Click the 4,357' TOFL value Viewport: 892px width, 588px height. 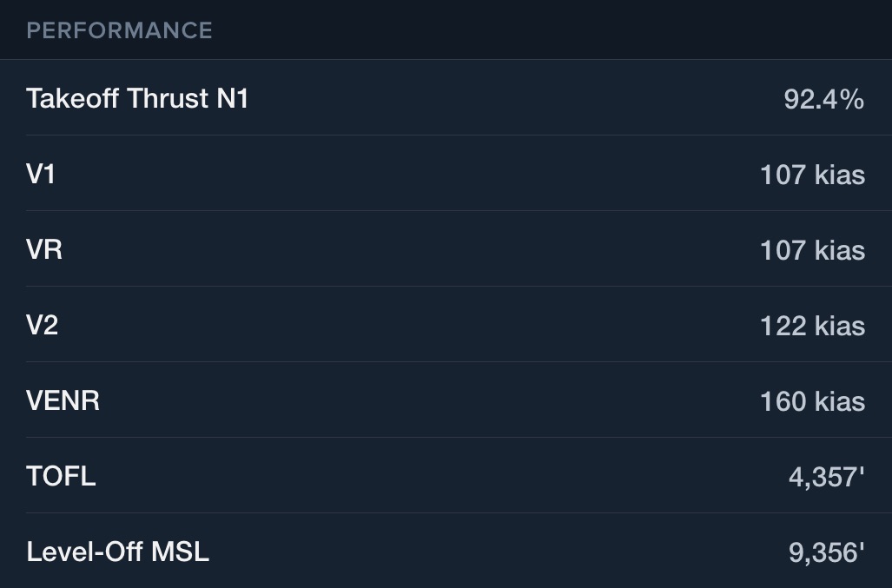(x=827, y=477)
